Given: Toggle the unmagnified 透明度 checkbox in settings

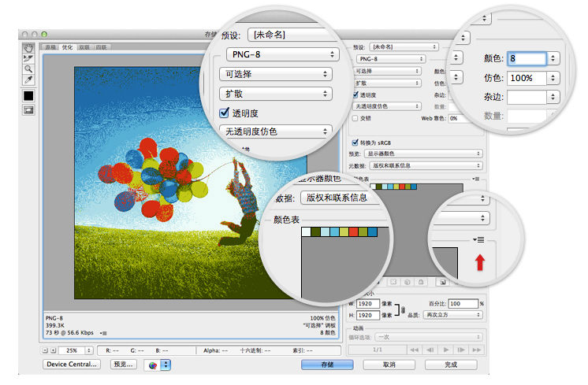Looking at the screenshot, I should point(355,94).
